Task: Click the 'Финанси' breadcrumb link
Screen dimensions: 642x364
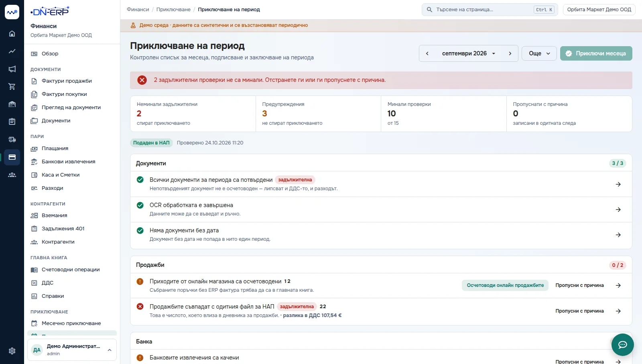Action: point(138,10)
